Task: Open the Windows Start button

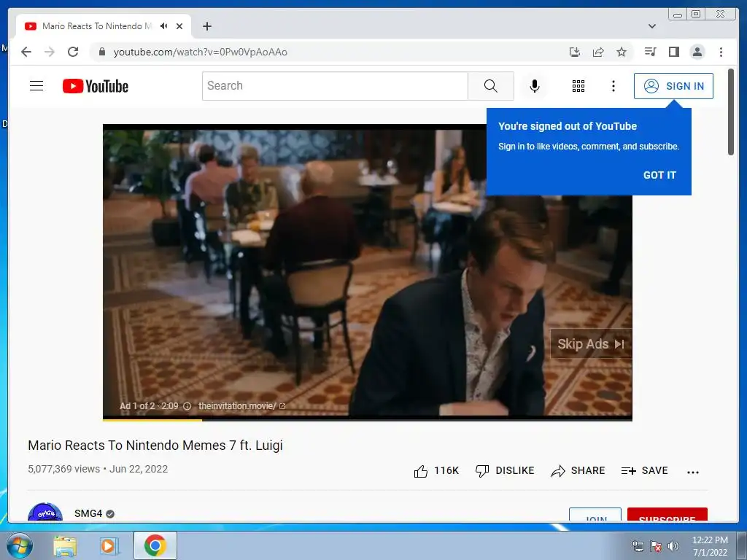Action: 19,545
